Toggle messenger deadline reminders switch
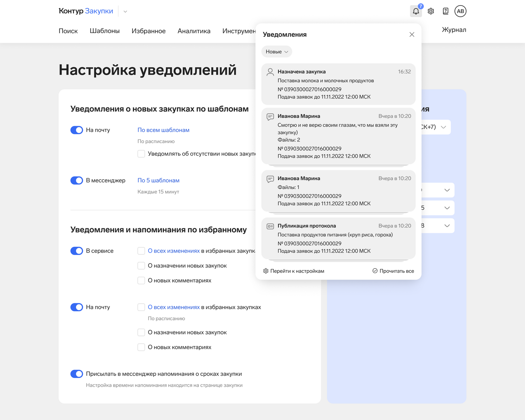Image resolution: width=525 pixels, height=420 pixels. click(x=76, y=374)
